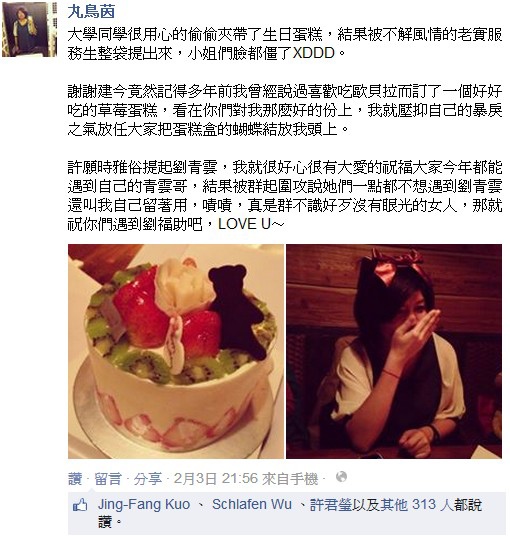Open Jing-Fang Kuo's profile
The width and height of the screenshot is (510, 536).
pos(144,504)
